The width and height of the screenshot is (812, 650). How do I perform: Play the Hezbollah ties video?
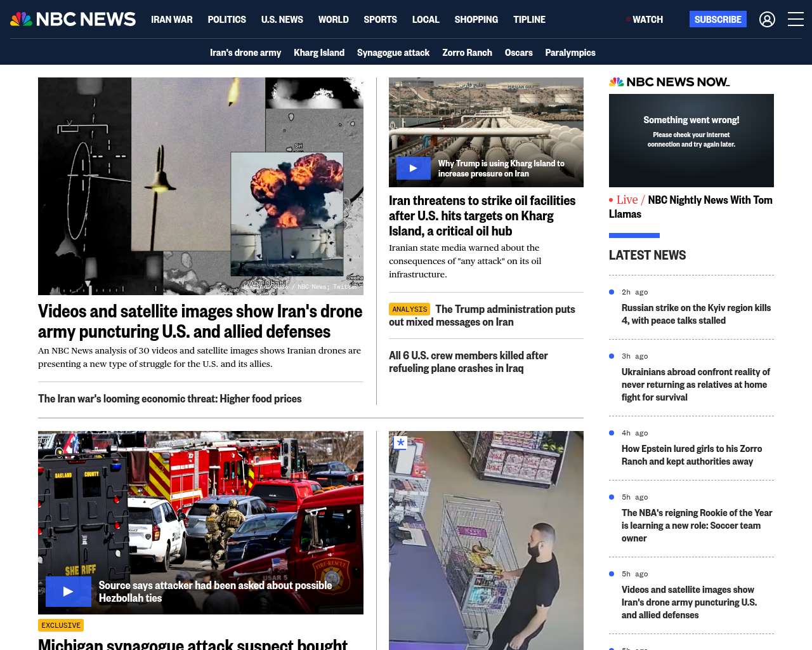coord(68,591)
